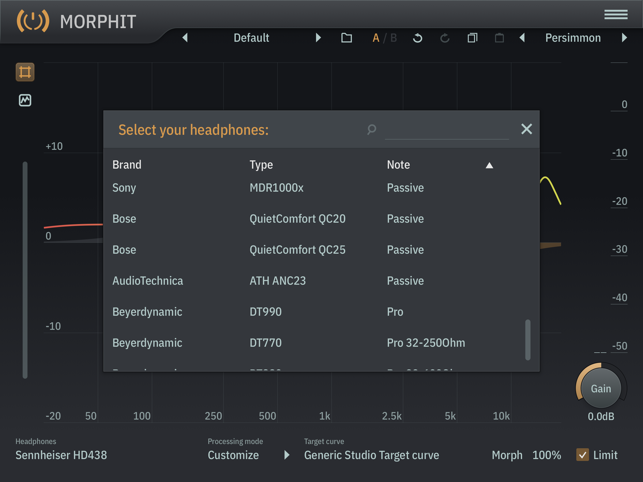Click the search magnifier icon
The width and height of the screenshot is (643, 482).
pos(372,130)
